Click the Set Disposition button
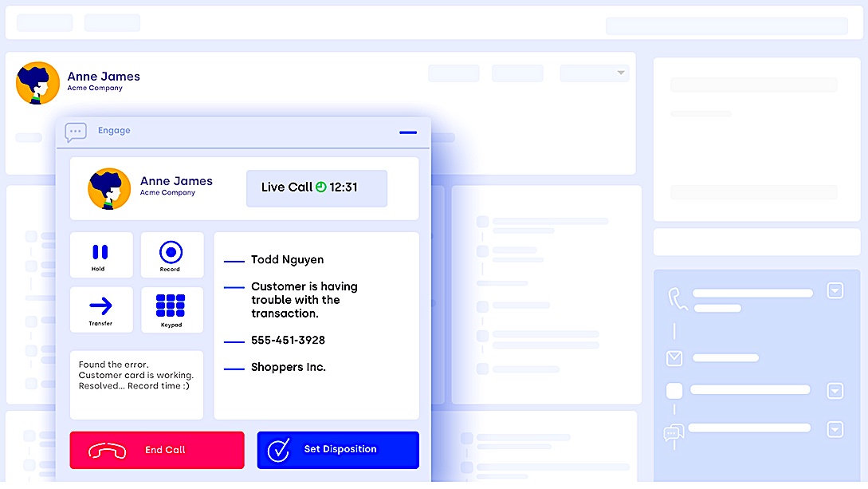The width and height of the screenshot is (868, 489). (338, 450)
